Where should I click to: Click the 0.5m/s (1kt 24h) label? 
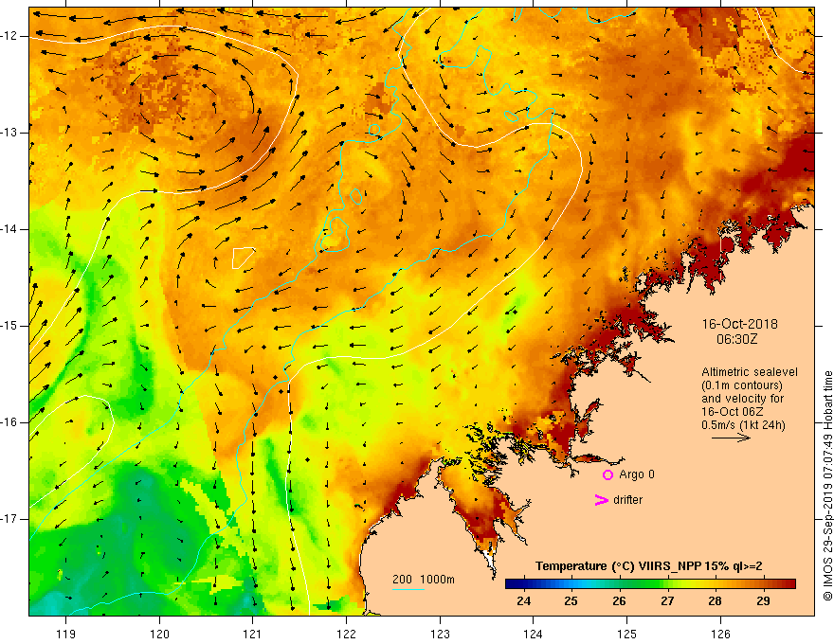coord(743,425)
